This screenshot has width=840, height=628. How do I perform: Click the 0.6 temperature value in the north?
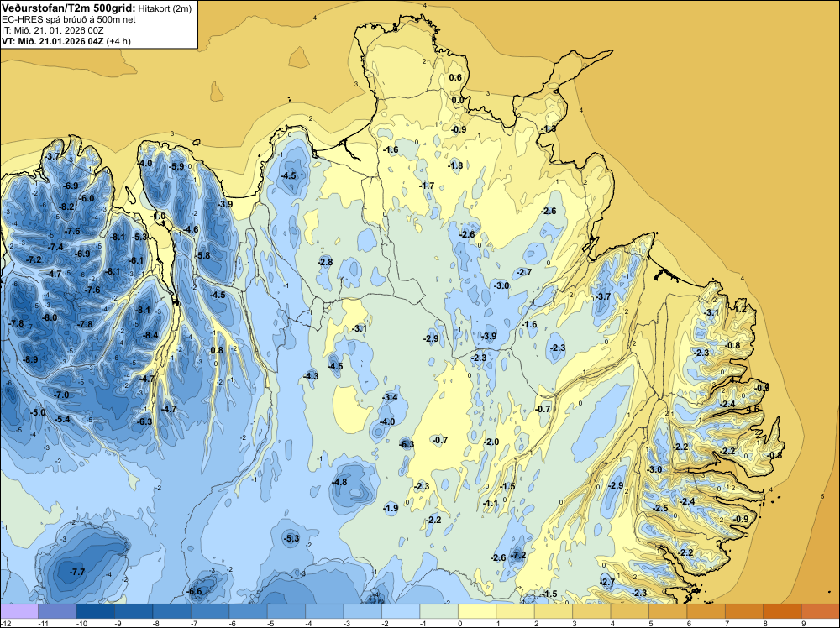pos(454,77)
